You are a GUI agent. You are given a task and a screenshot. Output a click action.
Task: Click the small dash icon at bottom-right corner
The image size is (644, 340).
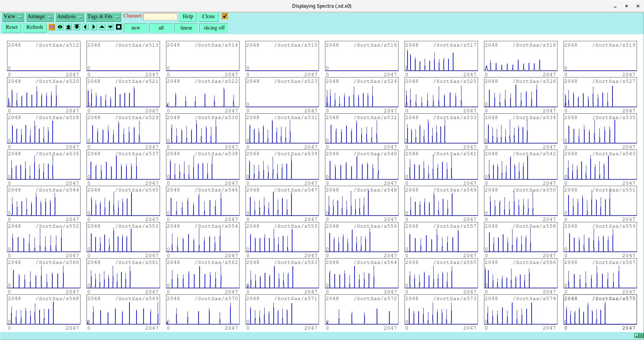pyautogui.click(x=637, y=336)
